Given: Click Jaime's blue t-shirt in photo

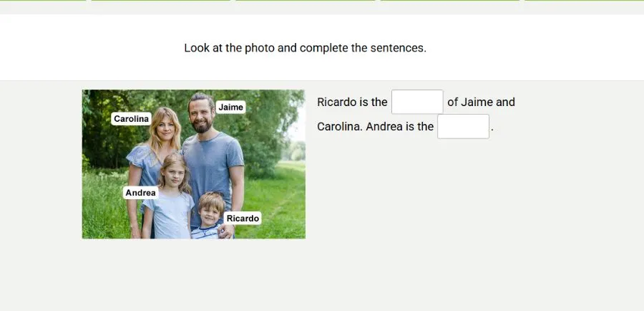Looking at the screenshot, I should point(212,165).
